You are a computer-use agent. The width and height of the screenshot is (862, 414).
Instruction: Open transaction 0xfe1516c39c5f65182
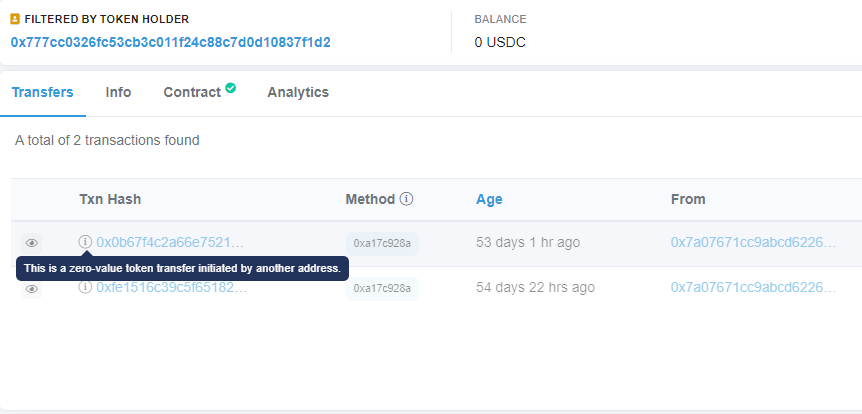point(172,288)
